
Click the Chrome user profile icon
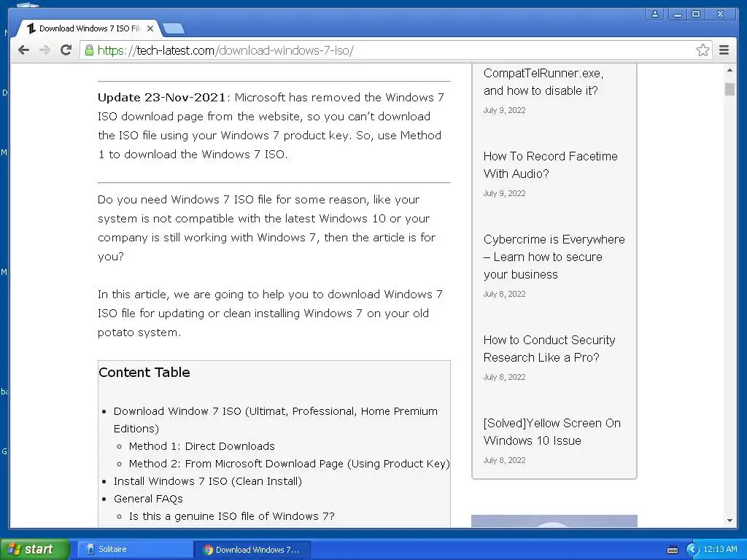click(655, 15)
